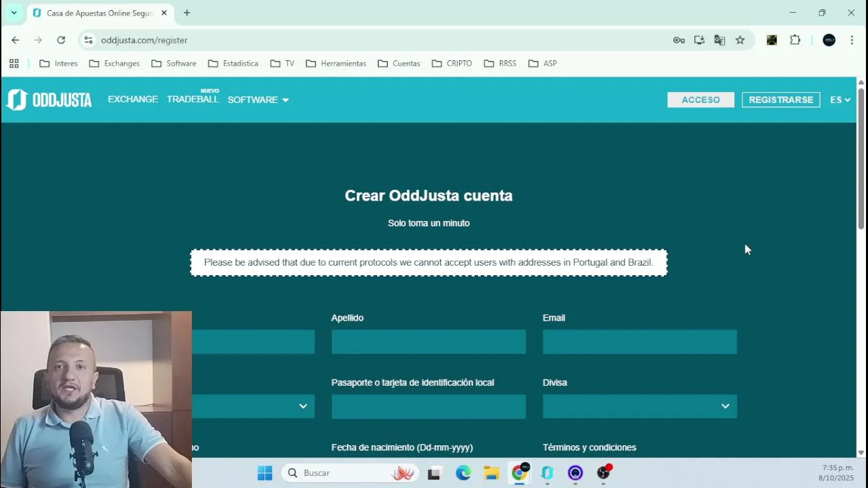Click the REGISTRARSE button
Image resolution: width=868 pixels, height=488 pixels.
781,100
